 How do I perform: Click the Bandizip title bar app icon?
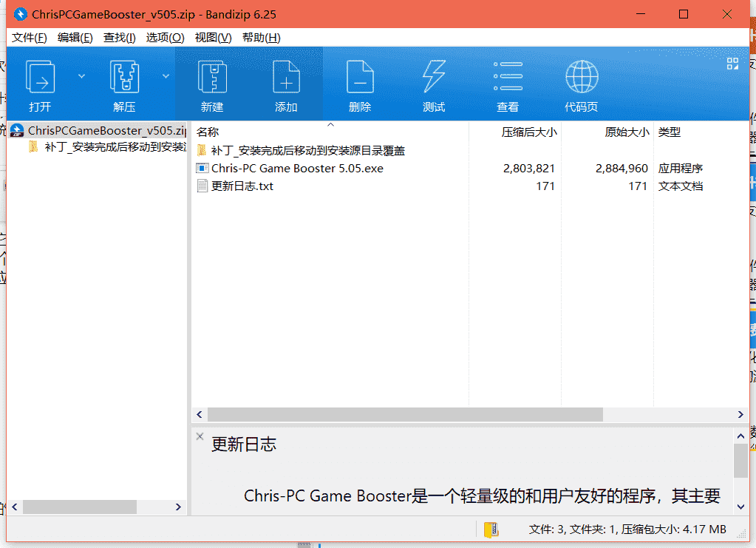[x=20, y=15]
